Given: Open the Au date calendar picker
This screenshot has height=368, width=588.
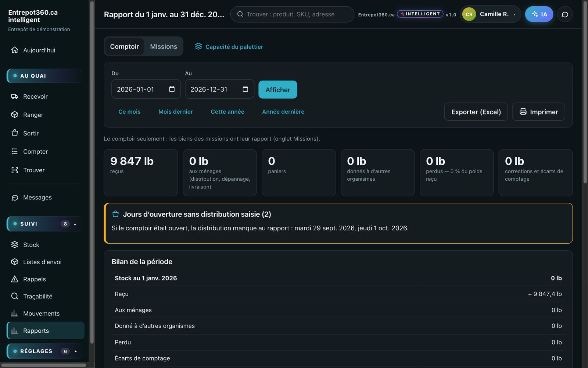Looking at the screenshot, I should [245, 89].
